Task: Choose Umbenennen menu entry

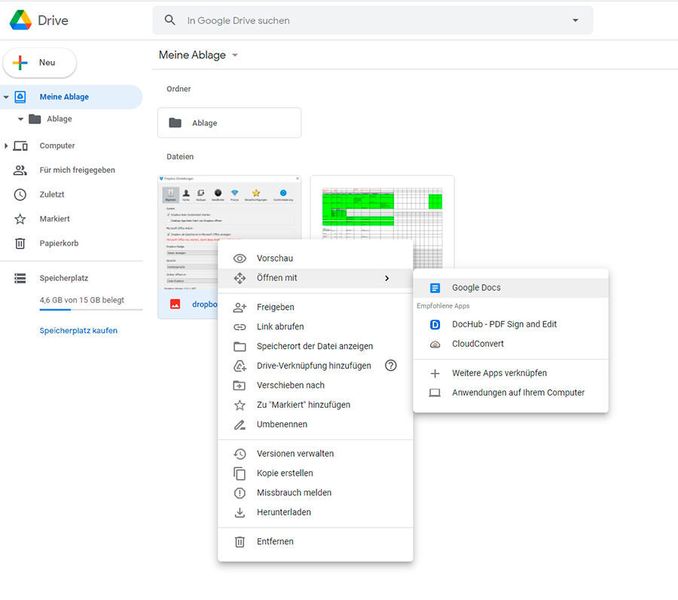Action: [315, 424]
